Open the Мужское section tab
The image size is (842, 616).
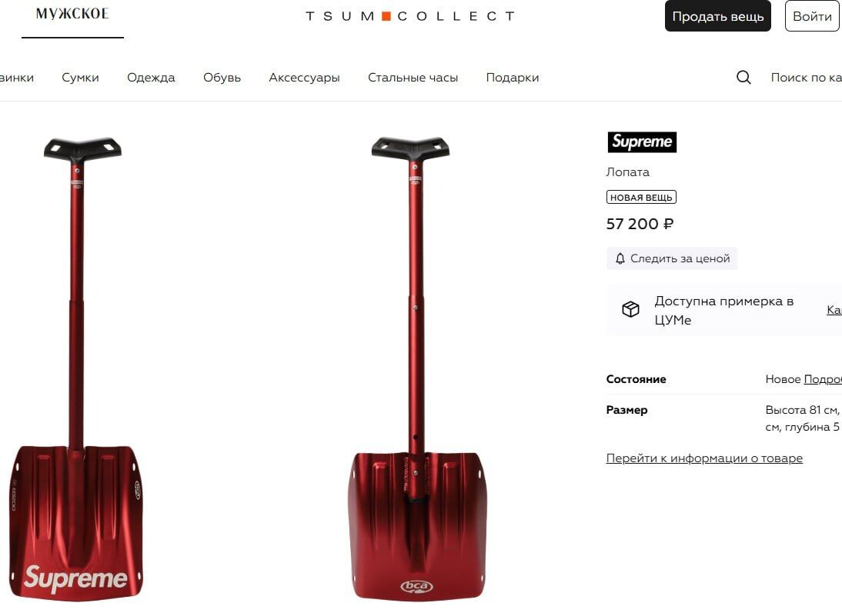[x=72, y=14]
